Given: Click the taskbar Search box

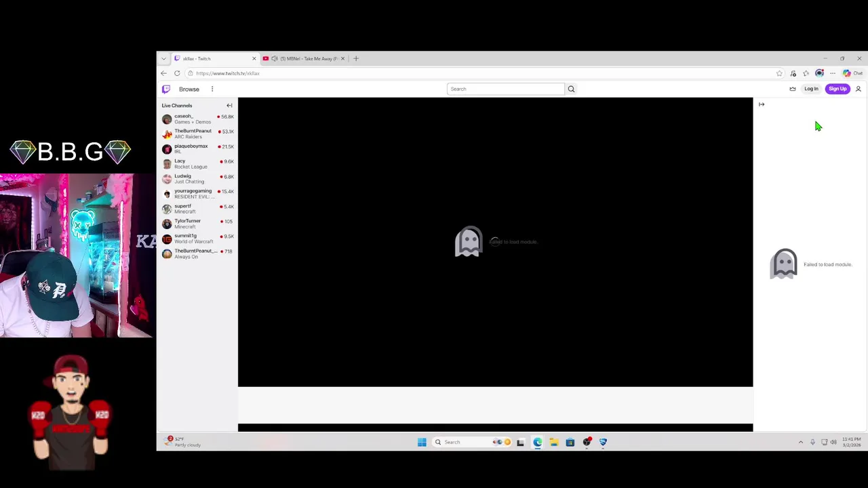Looking at the screenshot, I should point(471,442).
